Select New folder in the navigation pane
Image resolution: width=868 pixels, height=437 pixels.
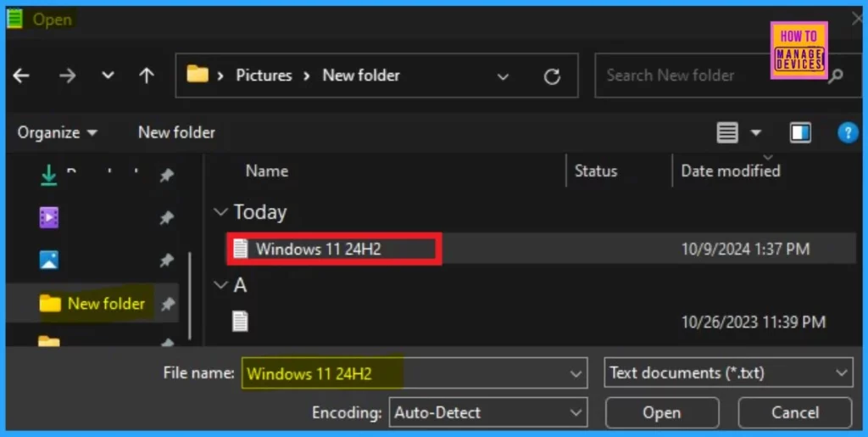point(92,303)
